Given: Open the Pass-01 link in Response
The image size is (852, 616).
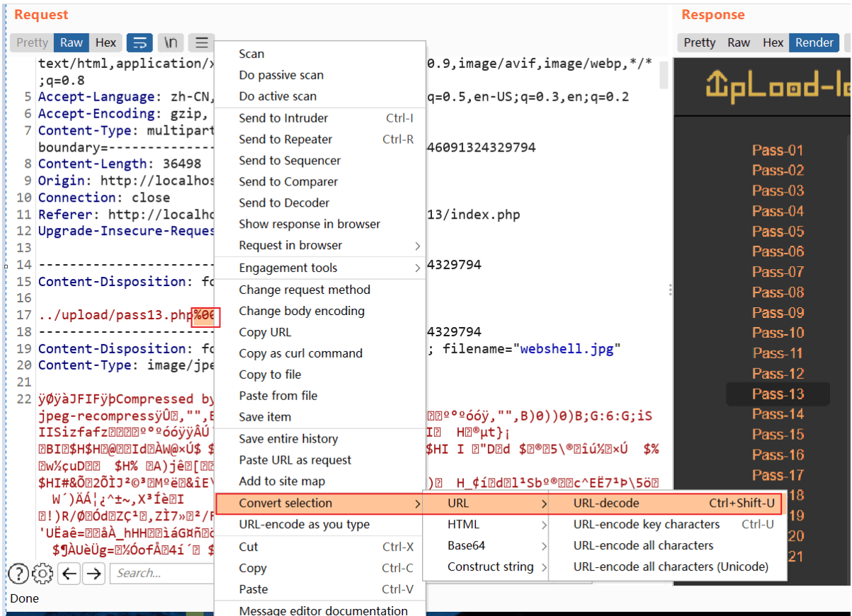Looking at the screenshot, I should [778, 150].
